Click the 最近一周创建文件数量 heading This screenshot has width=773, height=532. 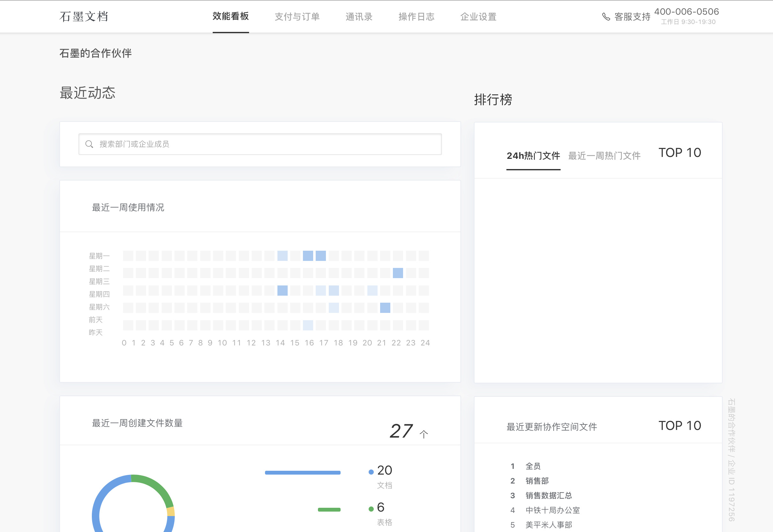(137, 423)
